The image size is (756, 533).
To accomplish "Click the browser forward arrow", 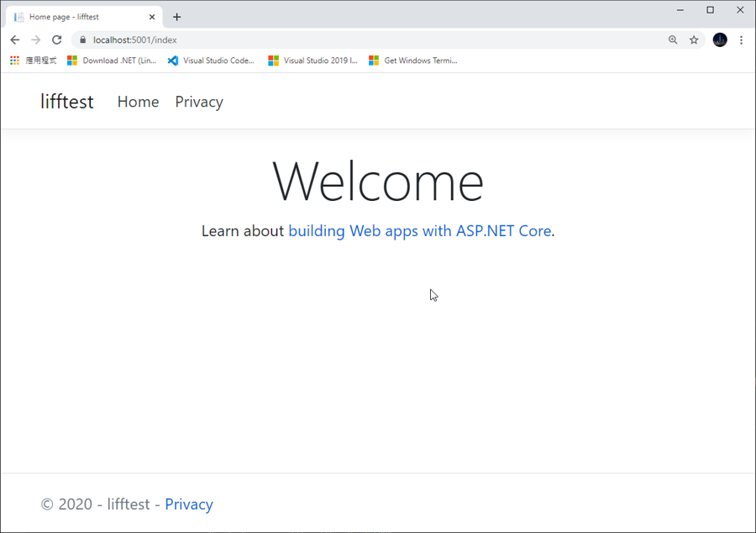I will pos(35,40).
